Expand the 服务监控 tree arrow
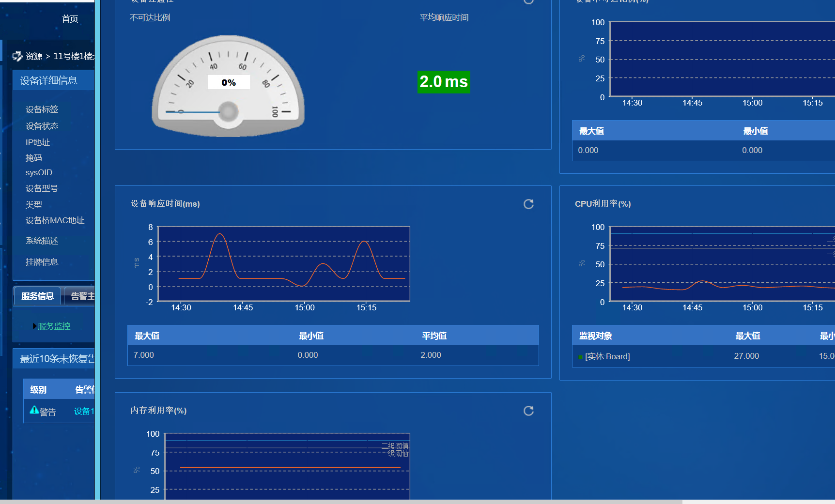 click(34, 326)
